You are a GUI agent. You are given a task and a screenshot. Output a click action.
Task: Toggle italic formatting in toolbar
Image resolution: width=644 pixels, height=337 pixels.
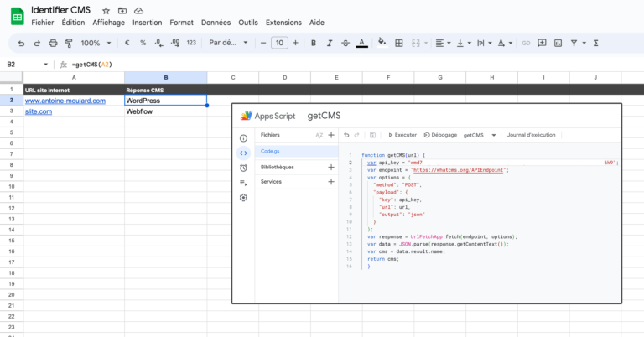pyautogui.click(x=330, y=43)
